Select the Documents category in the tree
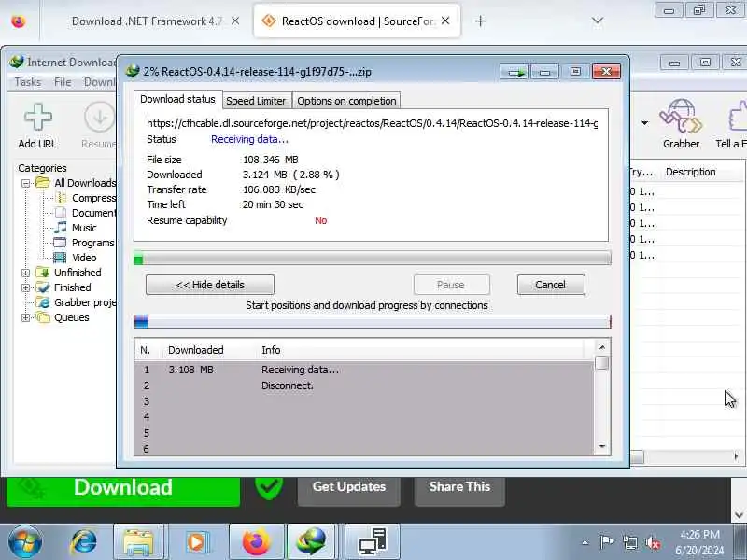This screenshot has height=560, width=747. pyautogui.click(x=93, y=213)
